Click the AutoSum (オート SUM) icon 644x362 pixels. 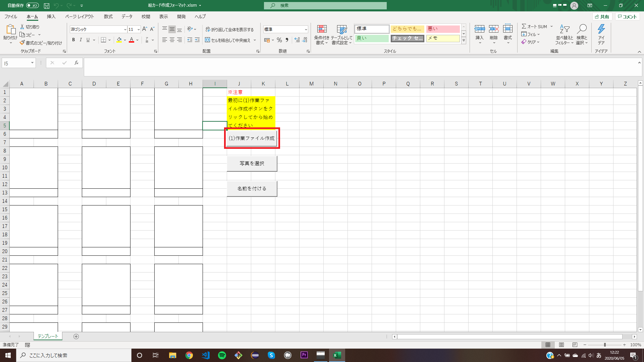524,26
